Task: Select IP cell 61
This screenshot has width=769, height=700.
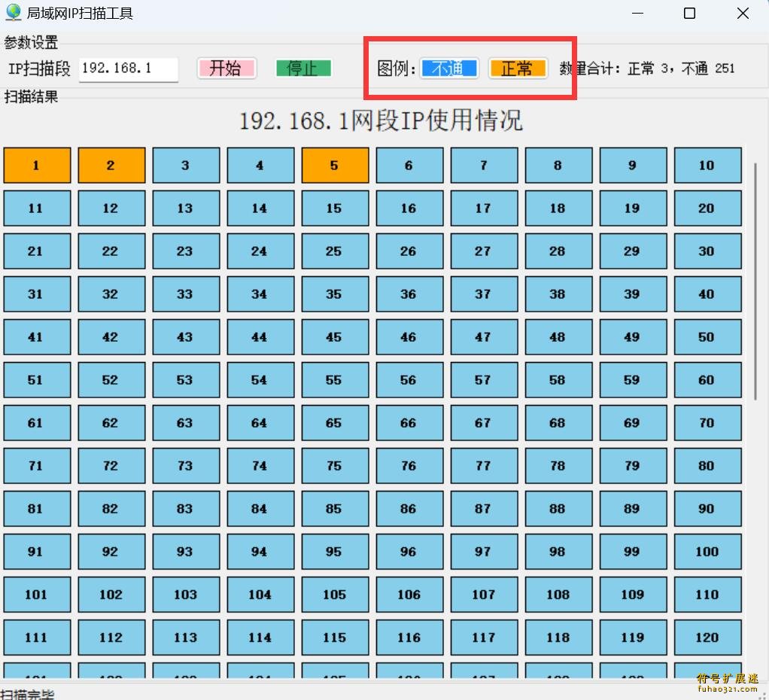Action: [37, 423]
